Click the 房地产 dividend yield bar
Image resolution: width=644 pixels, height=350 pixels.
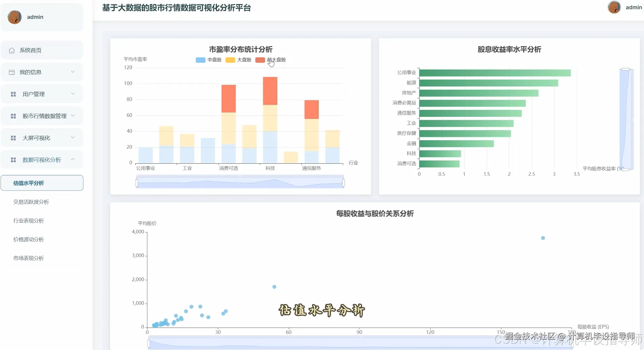pos(479,93)
